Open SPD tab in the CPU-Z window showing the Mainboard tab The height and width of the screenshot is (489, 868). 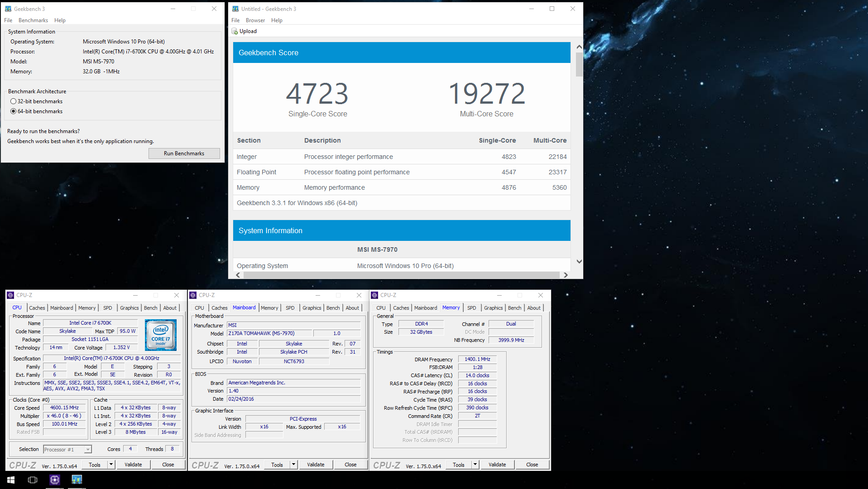(290, 308)
